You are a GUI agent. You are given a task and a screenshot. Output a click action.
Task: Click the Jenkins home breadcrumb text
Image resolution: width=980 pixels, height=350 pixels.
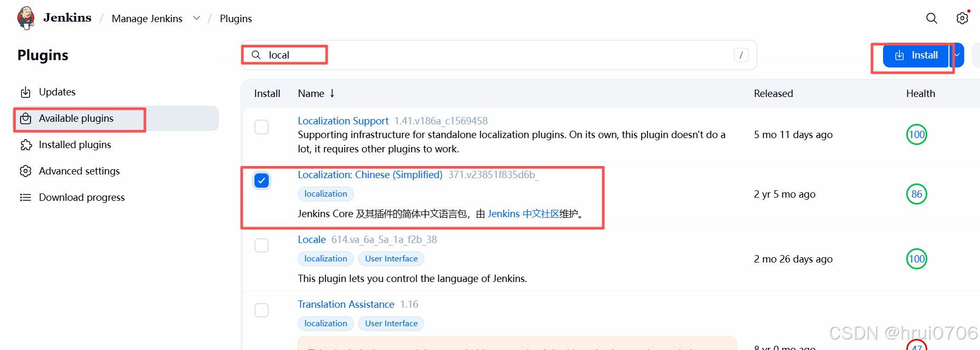point(67,18)
